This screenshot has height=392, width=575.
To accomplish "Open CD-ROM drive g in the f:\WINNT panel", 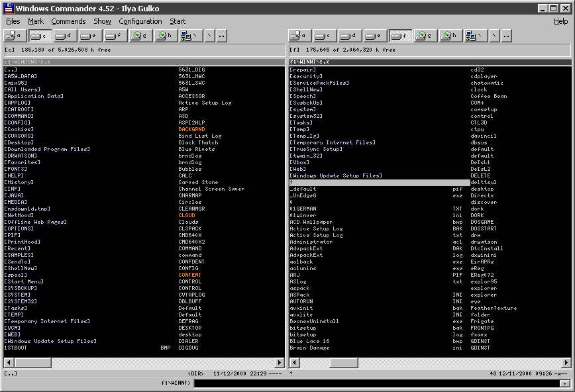I will 425,36.
